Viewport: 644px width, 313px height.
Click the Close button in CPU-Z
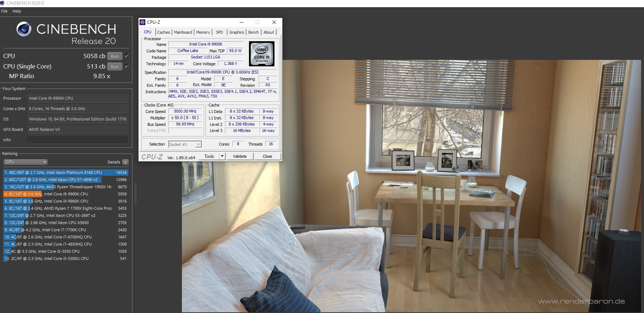(x=267, y=156)
